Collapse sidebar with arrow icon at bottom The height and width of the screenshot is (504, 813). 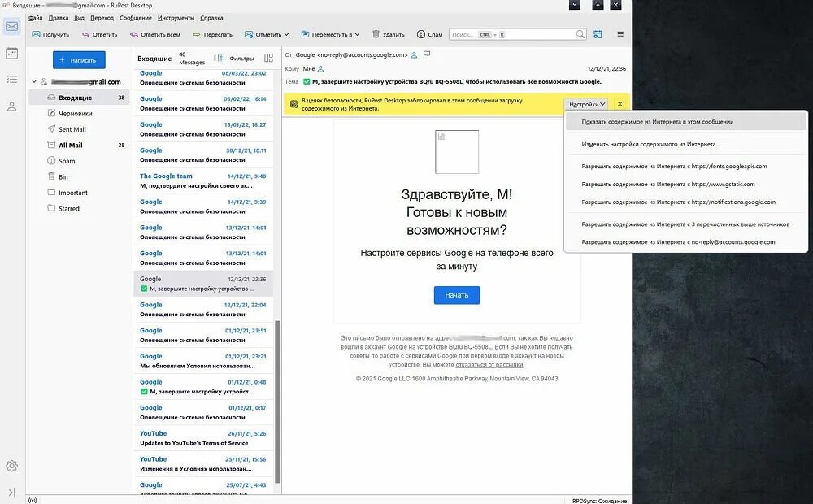[x=12, y=492]
